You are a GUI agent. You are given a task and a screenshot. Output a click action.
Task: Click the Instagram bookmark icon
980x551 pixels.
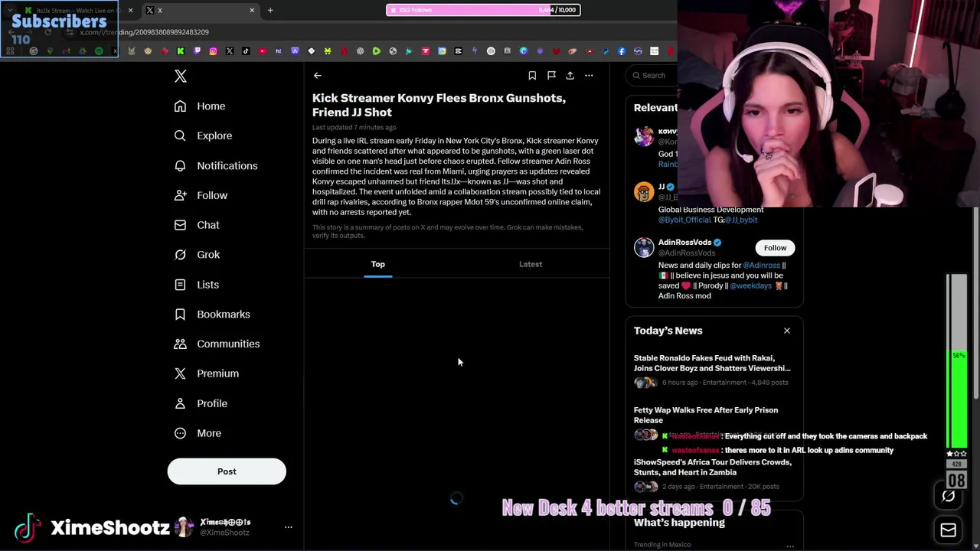(214, 51)
